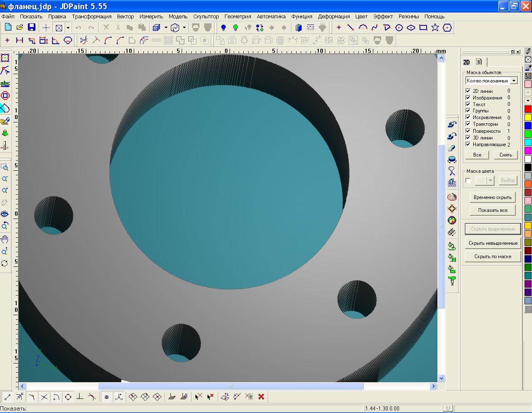Open the Кол-во показанных dropdown
The width and height of the screenshot is (532, 413).
click(x=514, y=81)
